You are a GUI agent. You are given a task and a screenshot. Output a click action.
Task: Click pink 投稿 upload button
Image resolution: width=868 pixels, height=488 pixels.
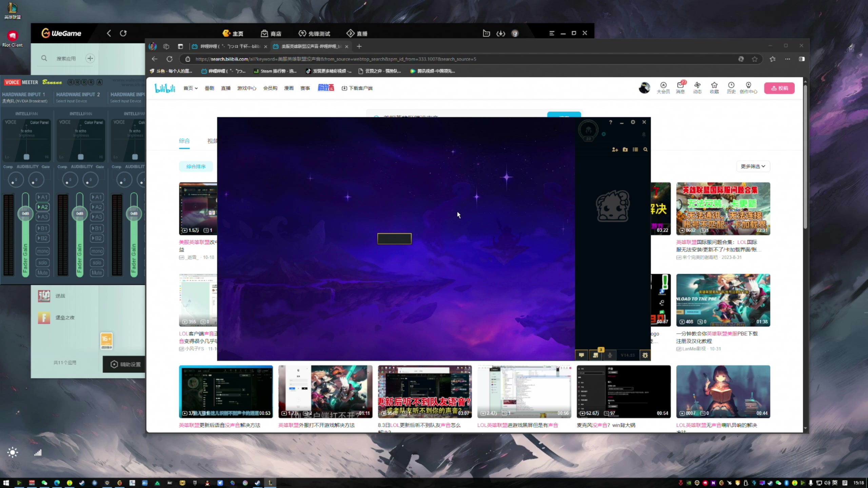(x=779, y=88)
